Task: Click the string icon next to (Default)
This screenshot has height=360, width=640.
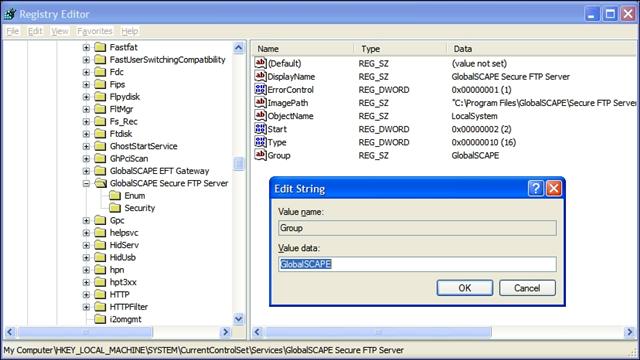Action: click(260, 63)
